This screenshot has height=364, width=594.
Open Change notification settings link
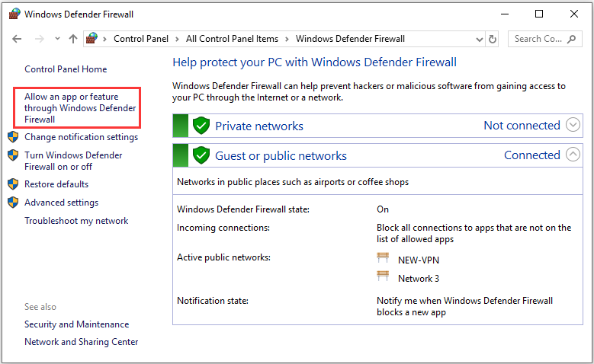pos(81,137)
